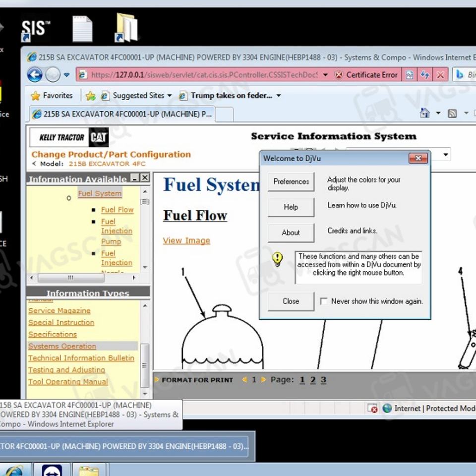
Task: Open the Fuel Flow tree link
Action: 117,210
